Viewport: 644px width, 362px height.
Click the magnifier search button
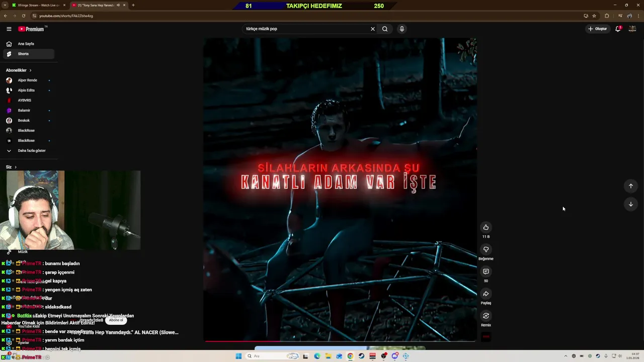[x=385, y=29]
